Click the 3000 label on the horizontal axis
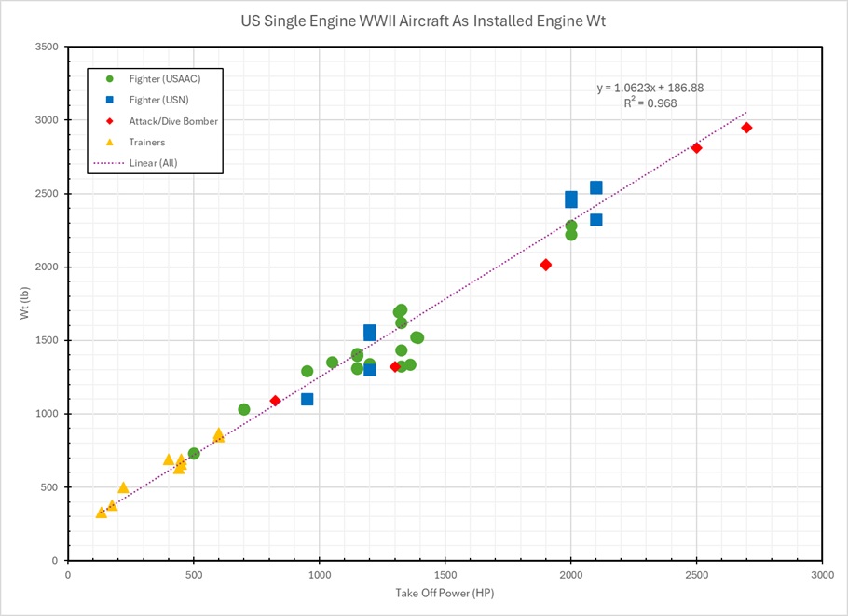 (x=821, y=575)
